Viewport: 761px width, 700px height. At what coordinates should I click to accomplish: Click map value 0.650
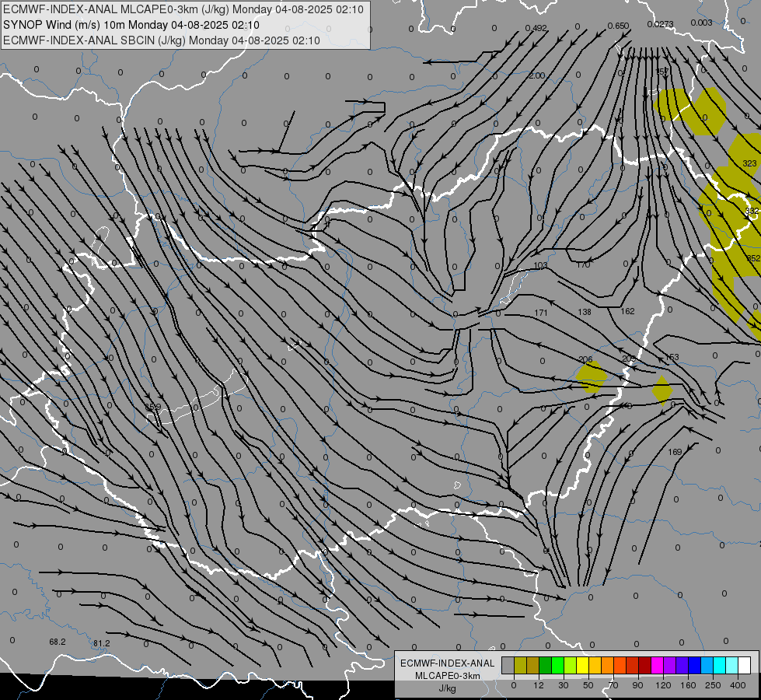click(618, 26)
